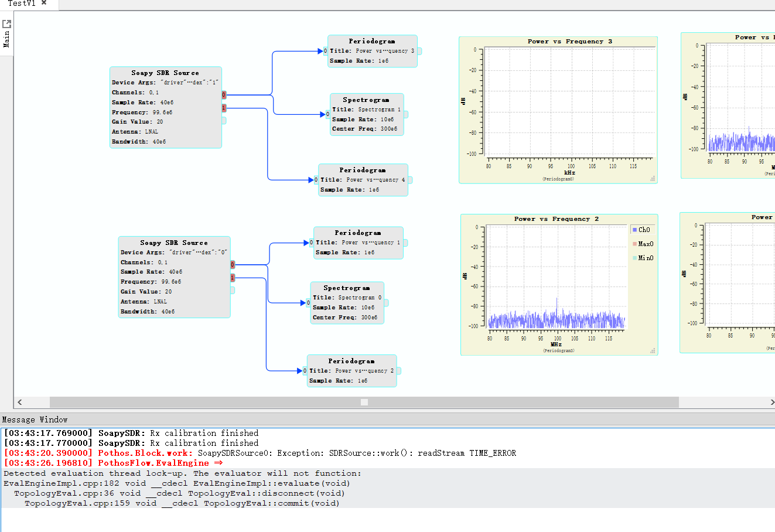
Task: Click the canvas scrollbar left arrow
Action: 20,402
